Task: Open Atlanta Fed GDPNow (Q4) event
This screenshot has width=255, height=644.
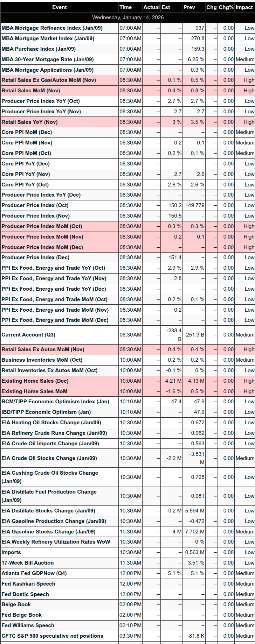Action: tap(34, 573)
